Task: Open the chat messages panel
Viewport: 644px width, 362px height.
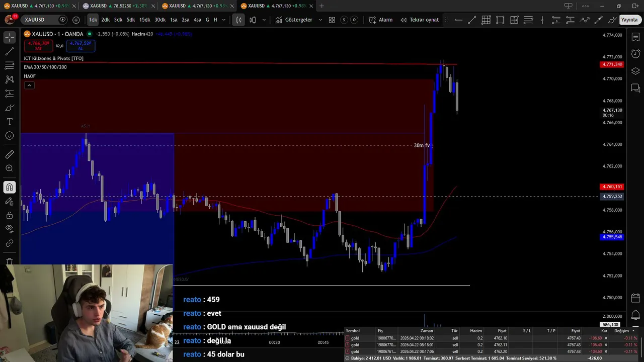Action: (x=635, y=88)
